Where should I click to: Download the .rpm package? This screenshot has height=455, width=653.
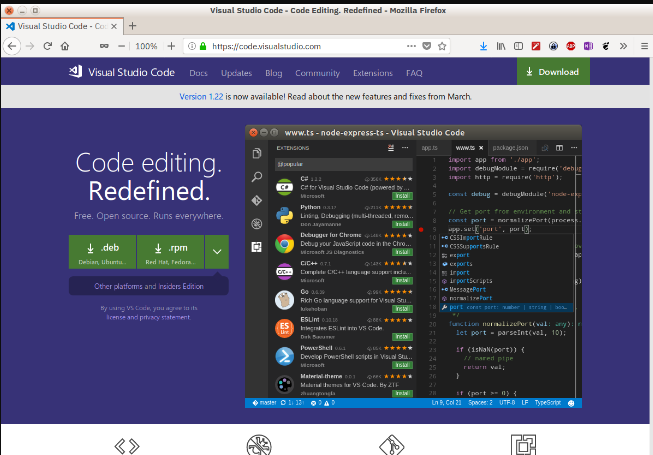pyautogui.click(x=170, y=252)
